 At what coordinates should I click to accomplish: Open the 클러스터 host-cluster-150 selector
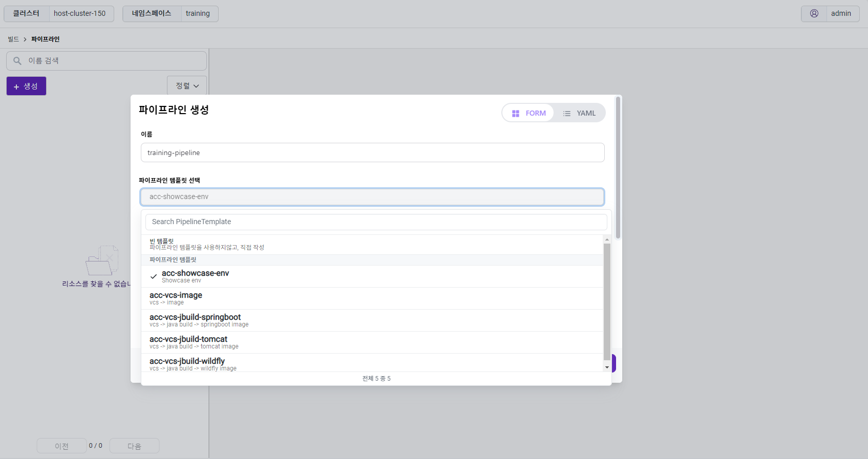[59, 13]
